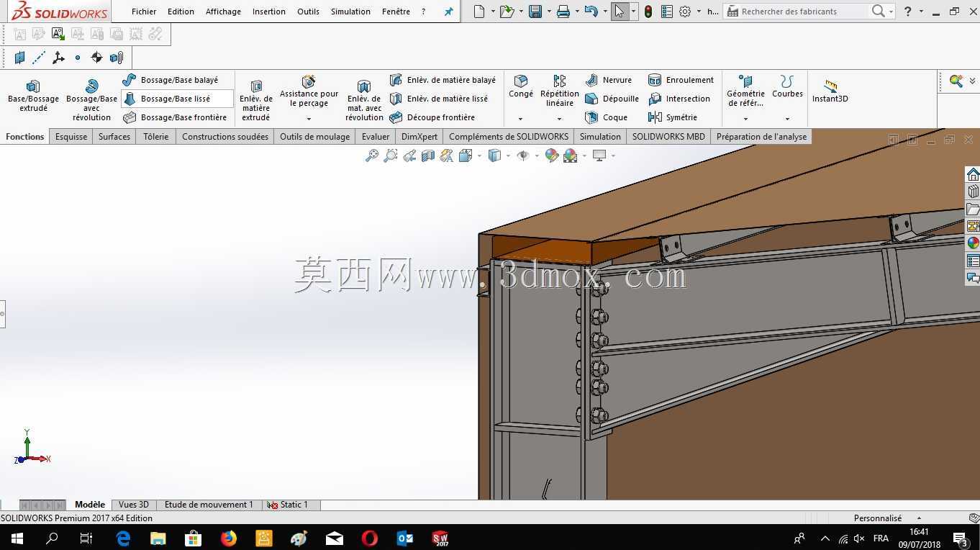Switch to the Constructions soudées tab
980x550 pixels.
[x=225, y=137]
